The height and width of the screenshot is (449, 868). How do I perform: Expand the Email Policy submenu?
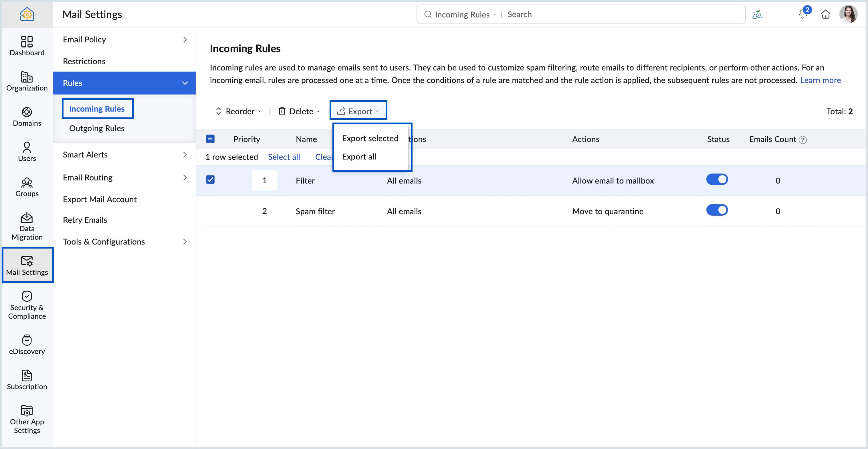(x=185, y=40)
